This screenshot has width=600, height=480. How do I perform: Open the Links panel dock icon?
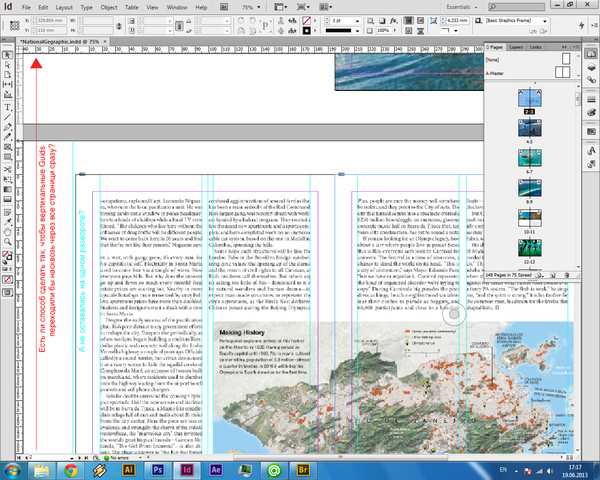coord(591,80)
